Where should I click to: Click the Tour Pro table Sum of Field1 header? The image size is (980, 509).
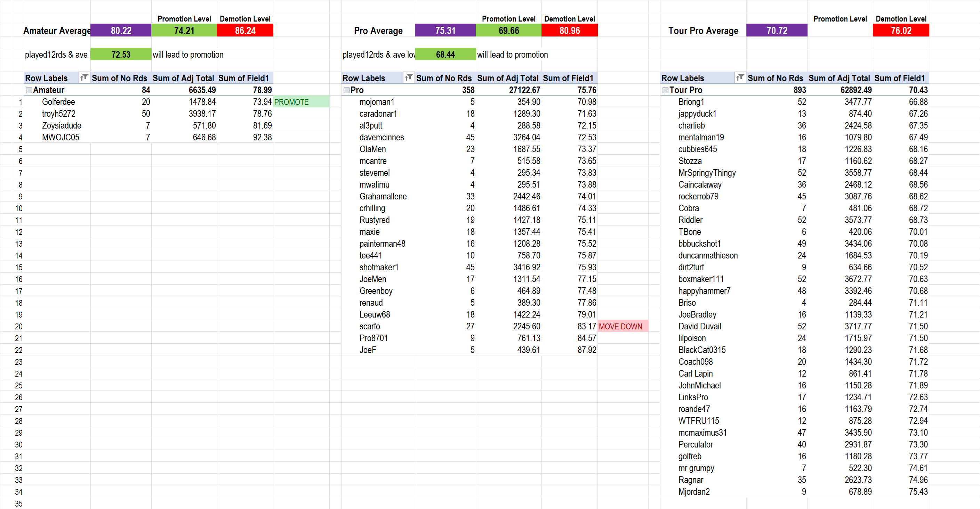point(899,78)
